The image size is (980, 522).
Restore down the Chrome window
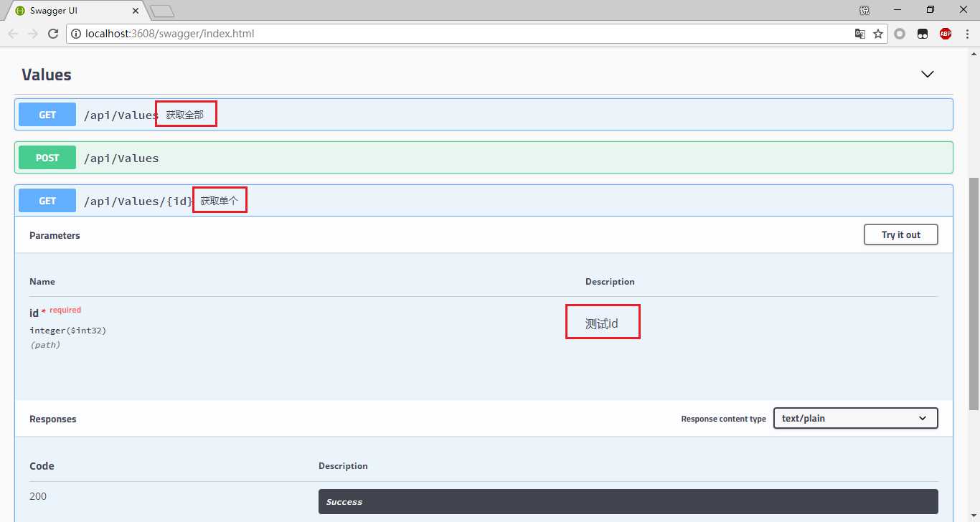pos(930,10)
